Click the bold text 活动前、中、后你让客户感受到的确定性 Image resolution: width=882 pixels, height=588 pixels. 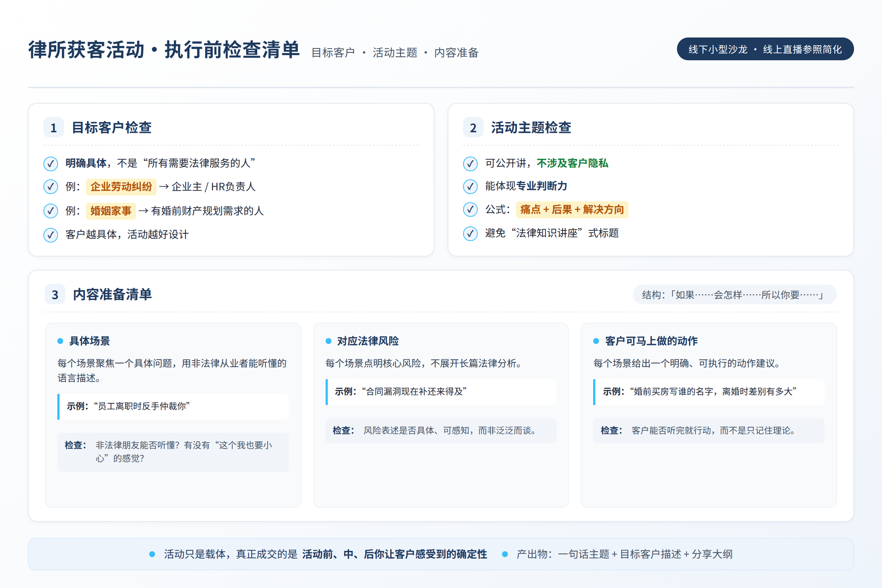pyautogui.click(x=394, y=554)
